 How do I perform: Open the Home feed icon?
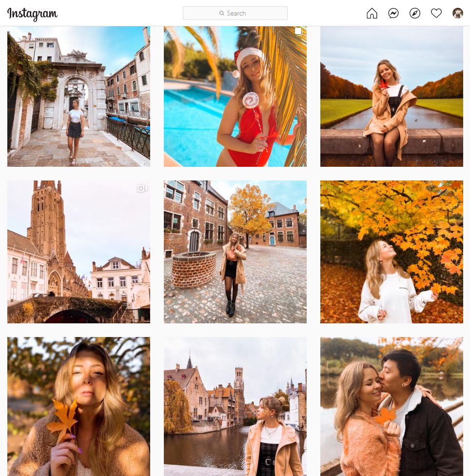[372, 13]
